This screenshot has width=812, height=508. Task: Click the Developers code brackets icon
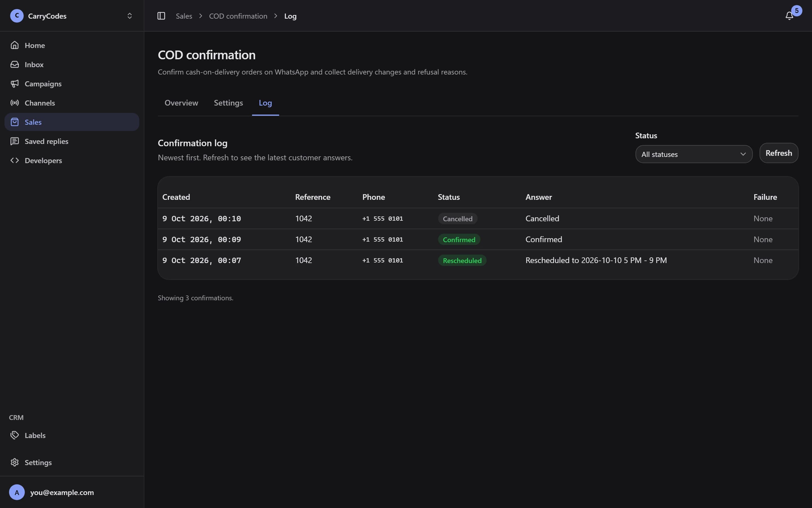[14, 160]
